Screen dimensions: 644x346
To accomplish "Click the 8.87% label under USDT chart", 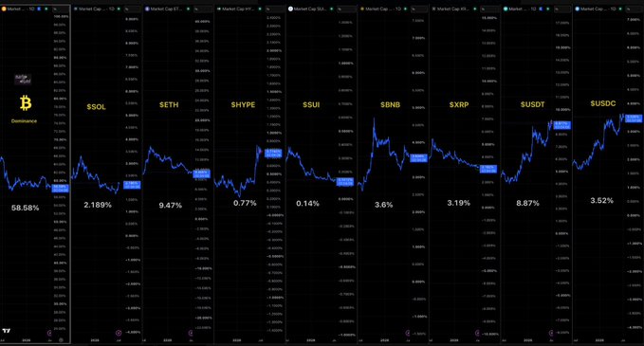I will (527, 203).
